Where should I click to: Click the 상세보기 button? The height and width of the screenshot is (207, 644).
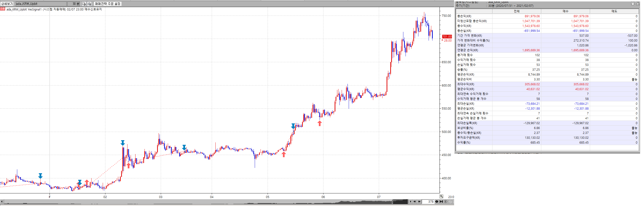(x=7, y=4)
